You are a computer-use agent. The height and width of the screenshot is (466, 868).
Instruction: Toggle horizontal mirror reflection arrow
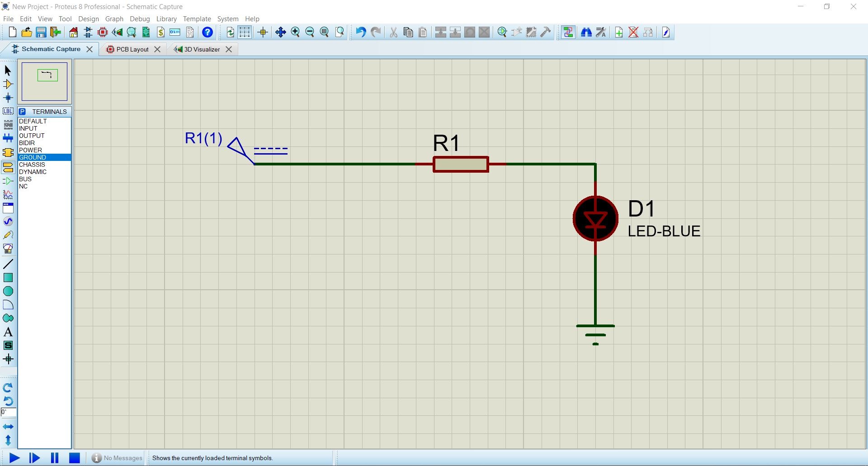(x=8, y=427)
